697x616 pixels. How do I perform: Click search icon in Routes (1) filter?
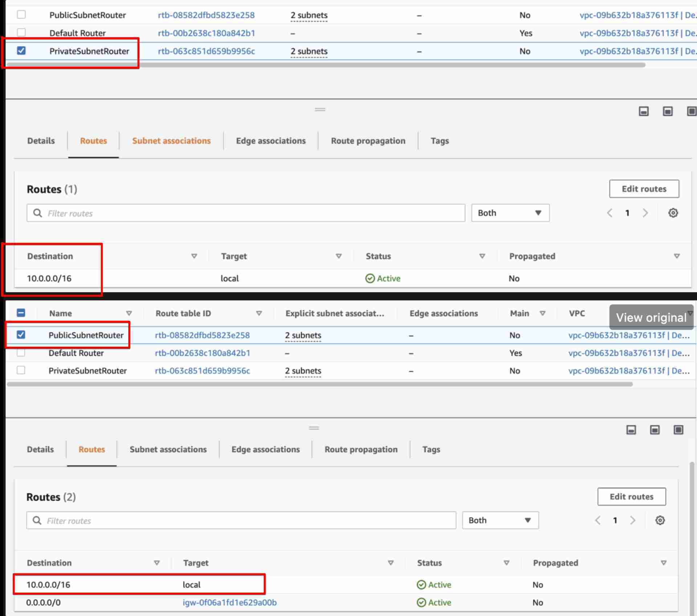(x=37, y=213)
